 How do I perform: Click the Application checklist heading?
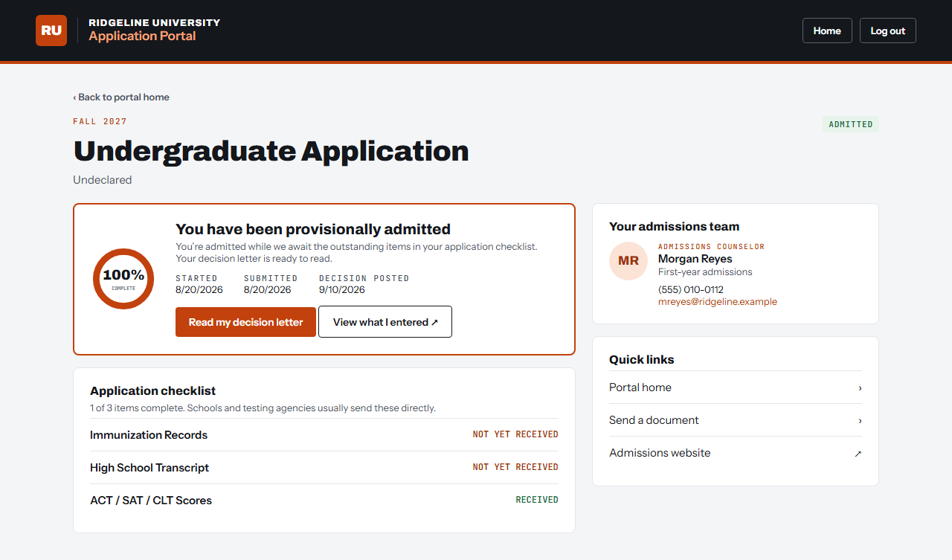click(x=152, y=390)
